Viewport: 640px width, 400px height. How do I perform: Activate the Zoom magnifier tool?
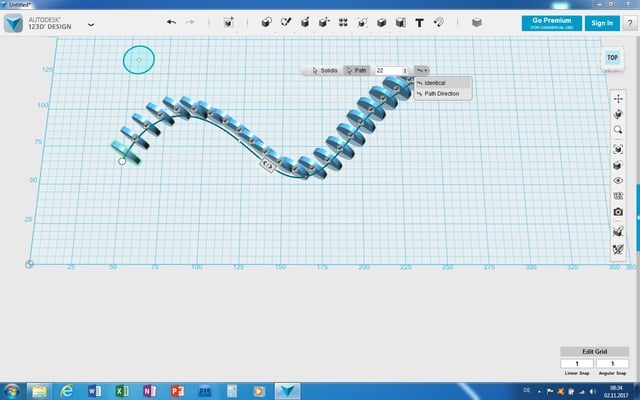point(618,129)
